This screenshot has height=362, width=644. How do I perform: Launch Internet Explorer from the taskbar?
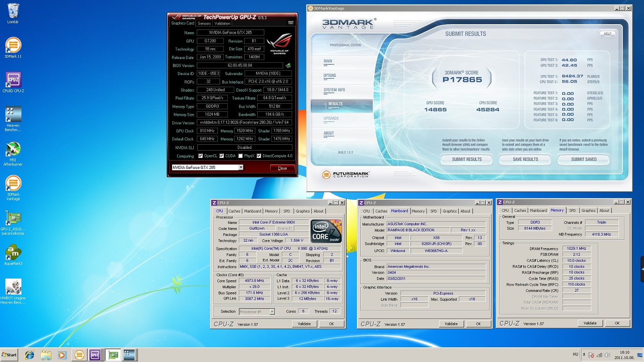coord(30,355)
